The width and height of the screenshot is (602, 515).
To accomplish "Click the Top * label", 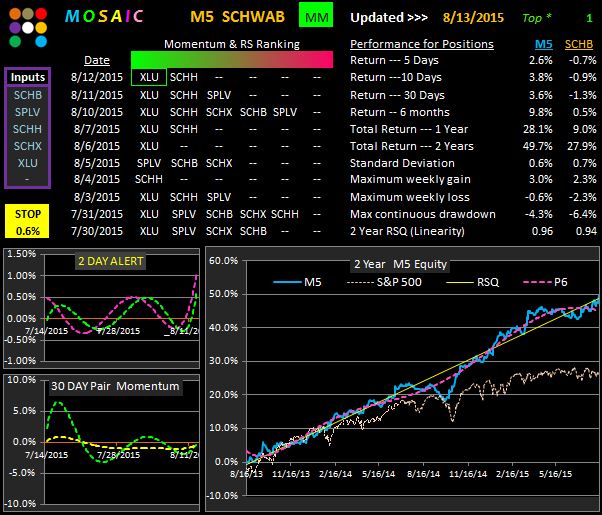I will tap(537, 18).
